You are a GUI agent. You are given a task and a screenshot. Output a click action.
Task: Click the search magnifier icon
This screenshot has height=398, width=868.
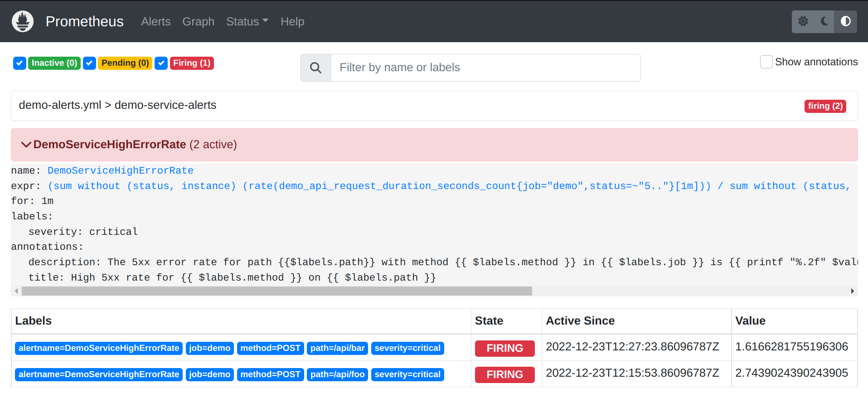(x=315, y=68)
